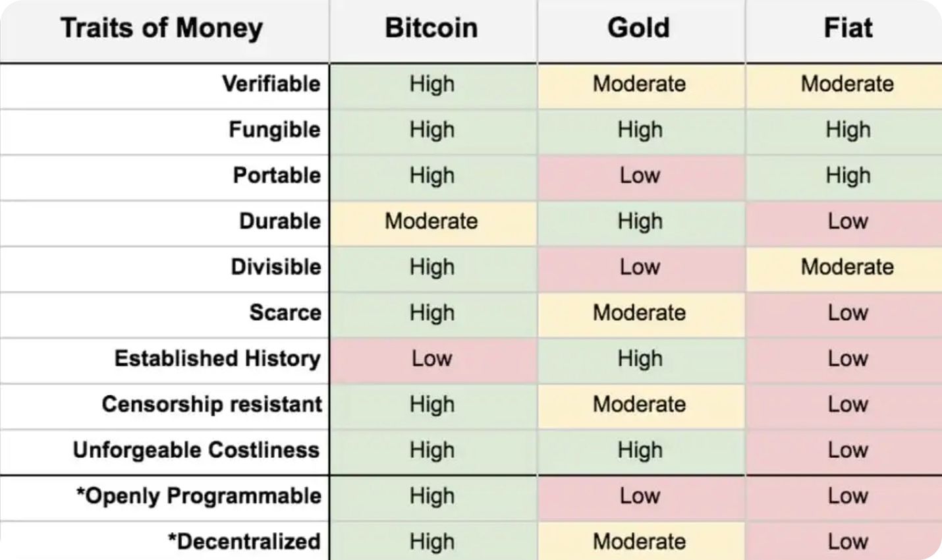Select the Decentralized row label

pos(244,542)
